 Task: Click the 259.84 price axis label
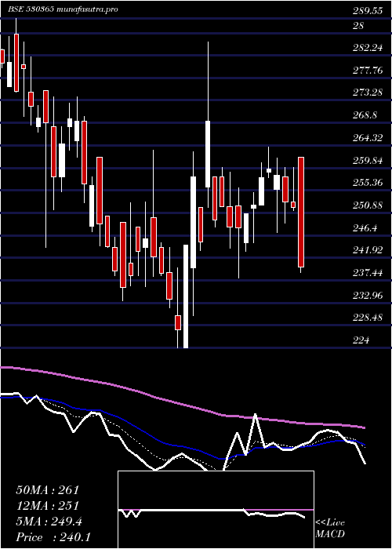tap(368, 160)
